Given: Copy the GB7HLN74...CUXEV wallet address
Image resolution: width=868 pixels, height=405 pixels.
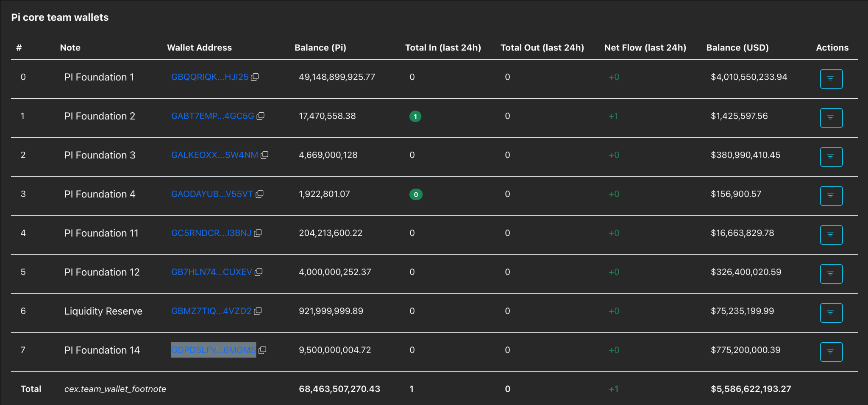Looking at the screenshot, I should coord(259,272).
